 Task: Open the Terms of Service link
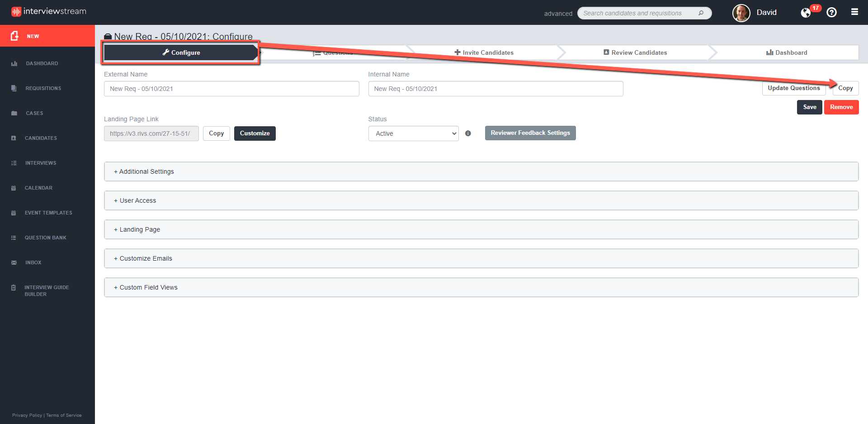pos(64,415)
